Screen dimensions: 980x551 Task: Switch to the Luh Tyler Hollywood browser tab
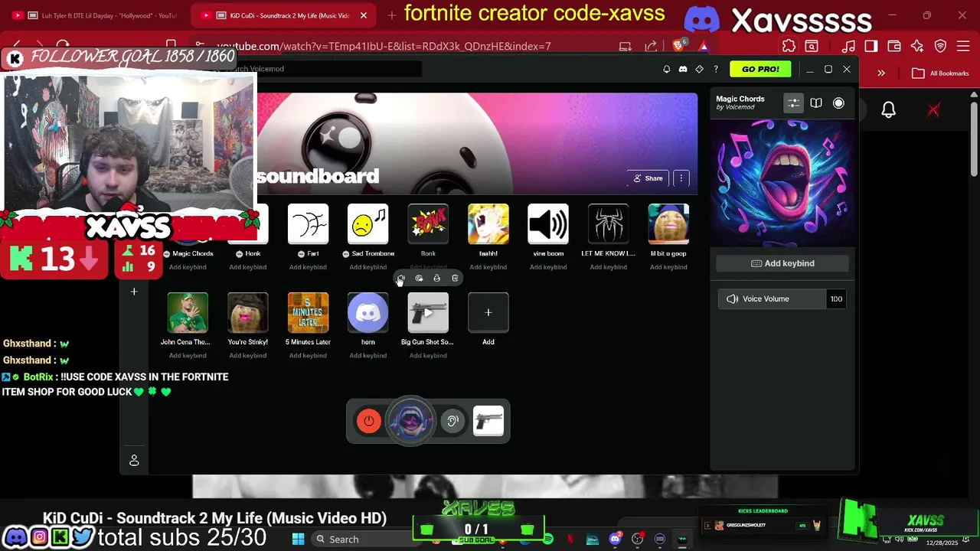tap(98, 15)
